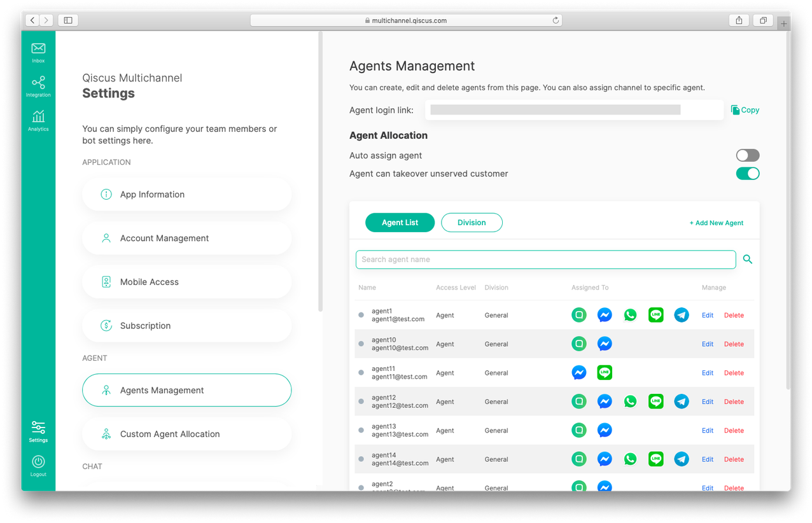Go to the Integration sidebar icon
The image size is (812, 523).
point(38,86)
